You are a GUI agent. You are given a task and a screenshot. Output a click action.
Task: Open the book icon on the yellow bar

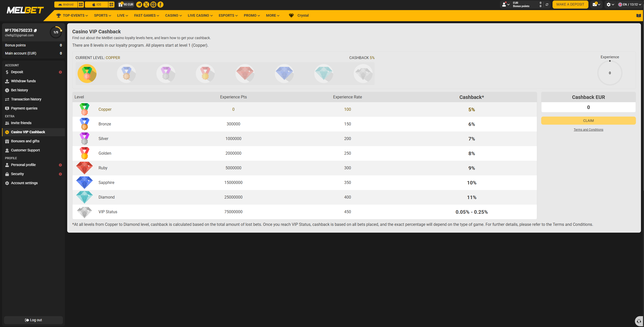pyautogui.click(x=638, y=16)
